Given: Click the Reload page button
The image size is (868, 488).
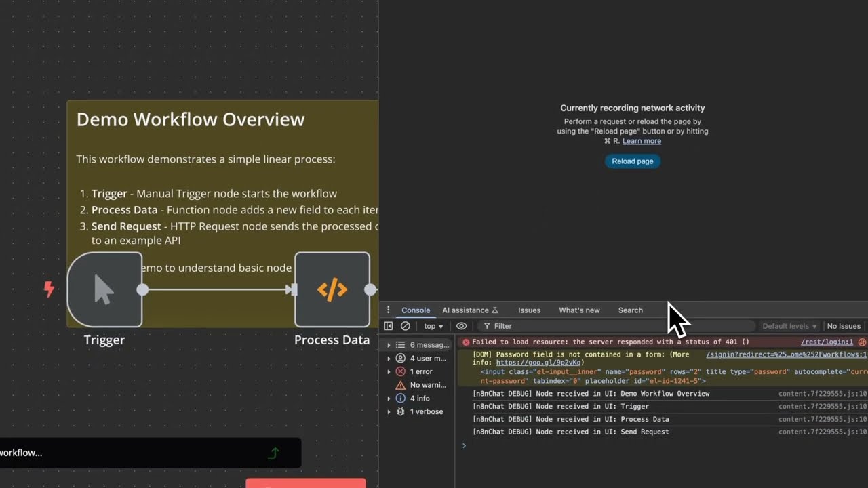Looking at the screenshot, I should click(x=632, y=161).
